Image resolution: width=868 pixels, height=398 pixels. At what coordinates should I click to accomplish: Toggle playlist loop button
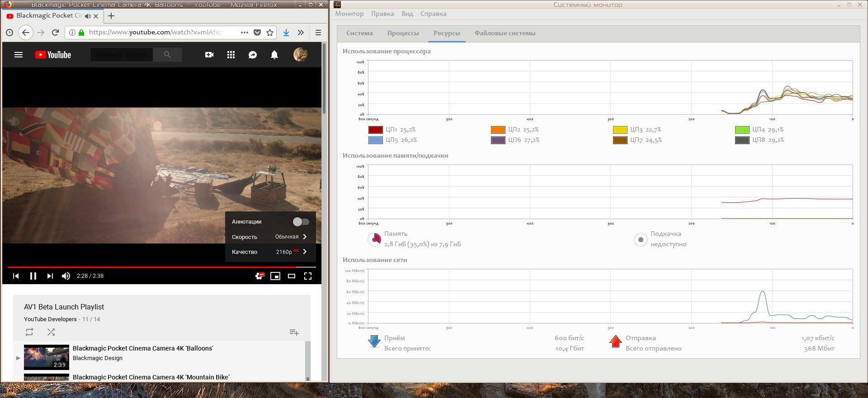click(29, 332)
